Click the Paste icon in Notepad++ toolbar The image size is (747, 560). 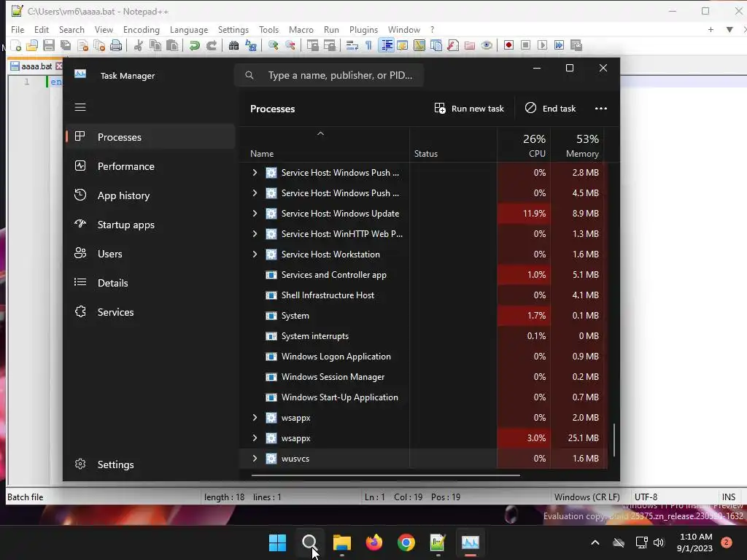[x=172, y=46]
